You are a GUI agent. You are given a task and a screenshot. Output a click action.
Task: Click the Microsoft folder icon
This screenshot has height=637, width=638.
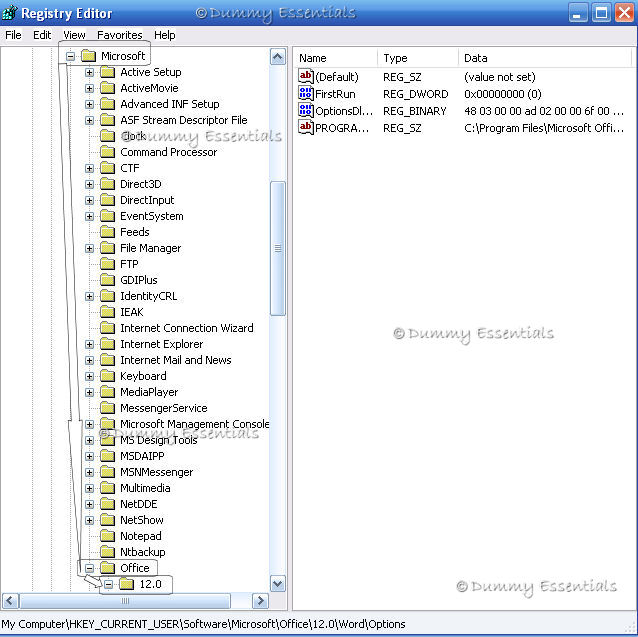[x=88, y=56]
